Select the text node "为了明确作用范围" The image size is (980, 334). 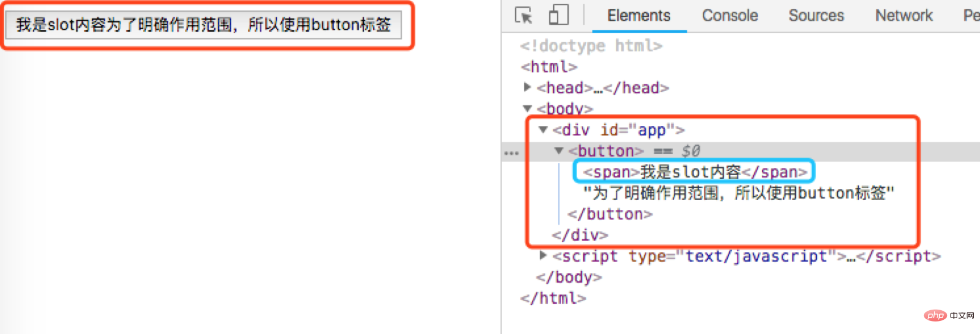click(739, 193)
